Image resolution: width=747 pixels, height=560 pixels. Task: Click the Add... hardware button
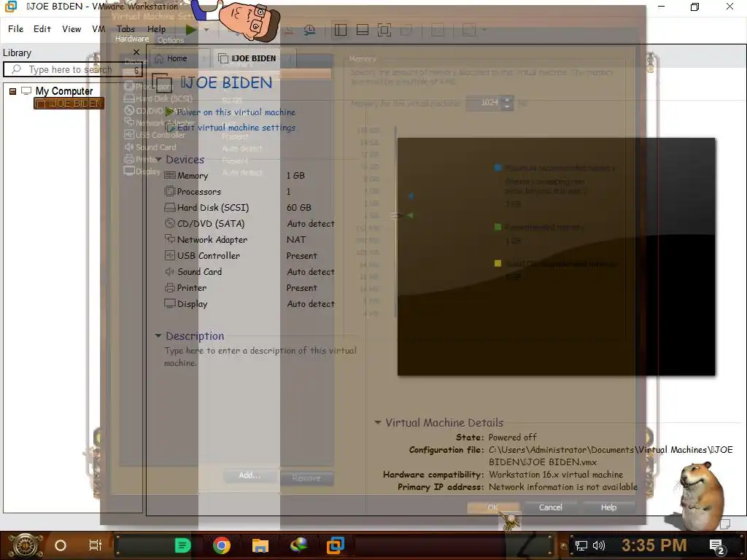pos(249,475)
